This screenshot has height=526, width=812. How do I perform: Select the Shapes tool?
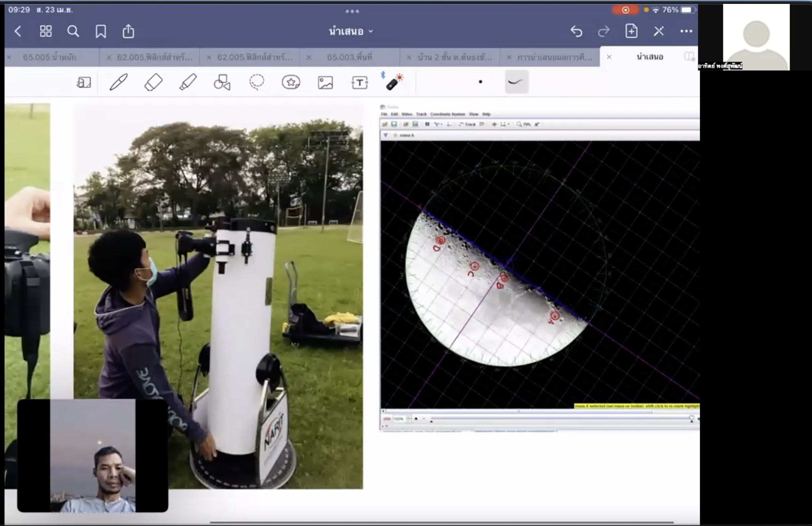pos(222,82)
